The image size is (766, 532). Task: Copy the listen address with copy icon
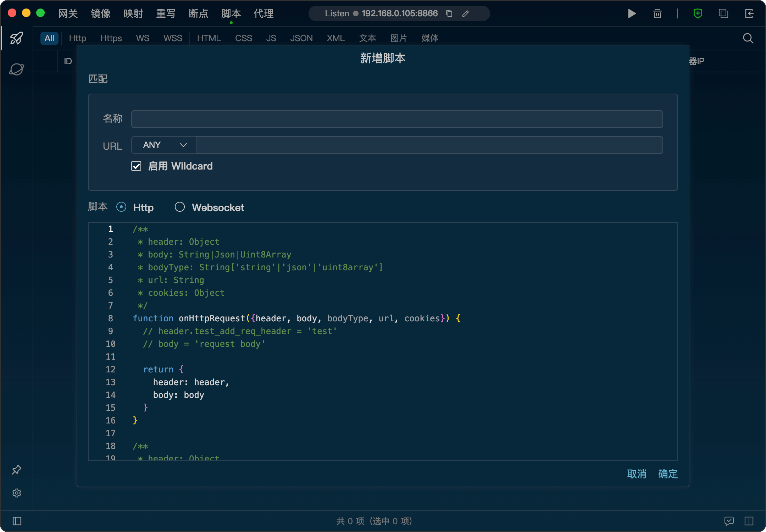coord(449,13)
